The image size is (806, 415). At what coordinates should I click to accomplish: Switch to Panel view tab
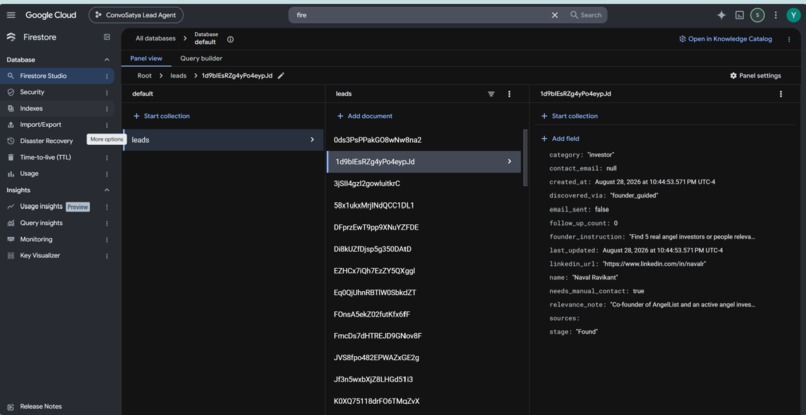tap(146, 59)
